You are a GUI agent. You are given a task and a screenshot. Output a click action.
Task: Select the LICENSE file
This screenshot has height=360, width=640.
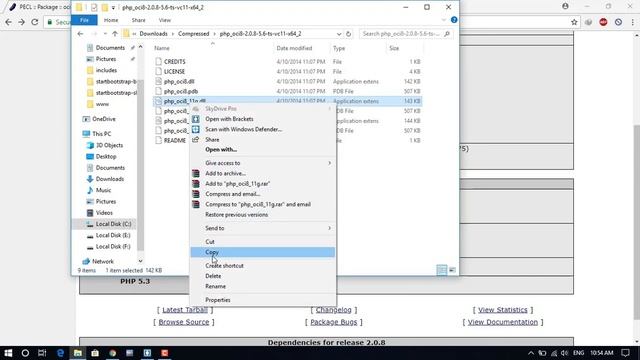[x=174, y=71]
